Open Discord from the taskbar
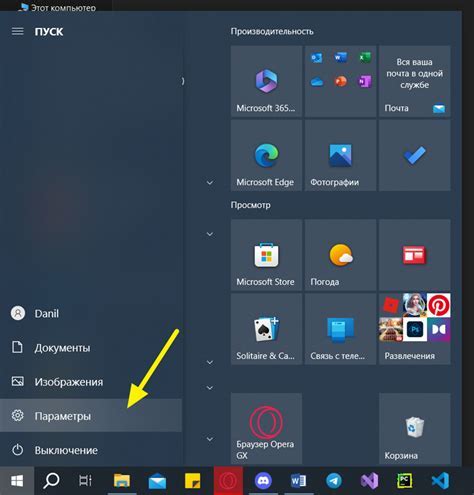The height and width of the screenshot is (495, 474). 263,481
